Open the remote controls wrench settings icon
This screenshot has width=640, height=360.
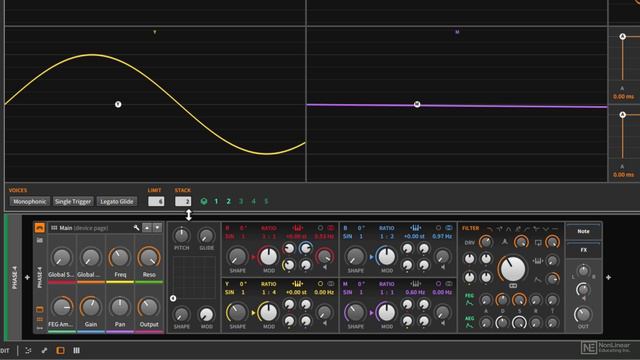tap(136, 228)
